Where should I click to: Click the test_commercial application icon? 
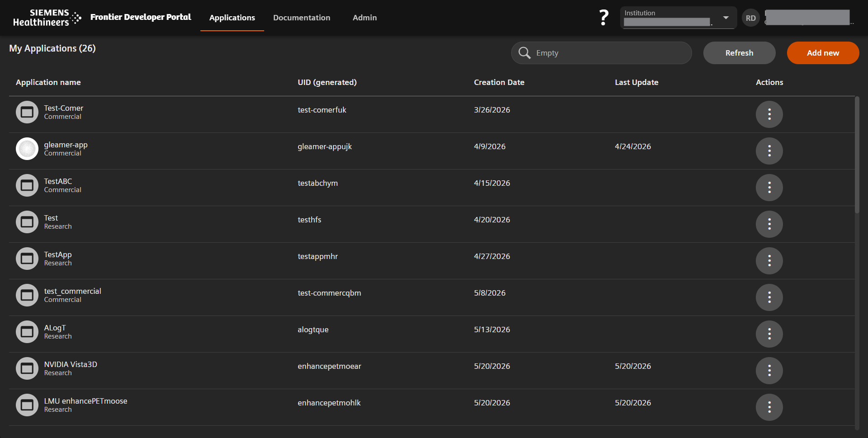(27, 295)
